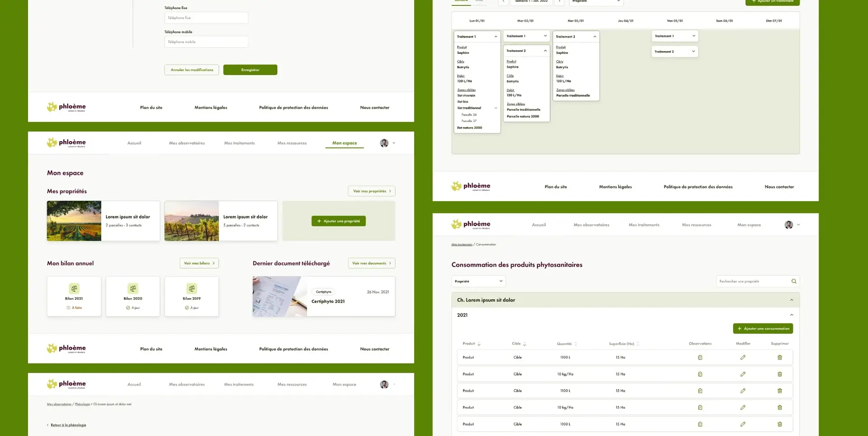
Task: Sort the table by Produit column arrows
Action: tap(479, 344)
